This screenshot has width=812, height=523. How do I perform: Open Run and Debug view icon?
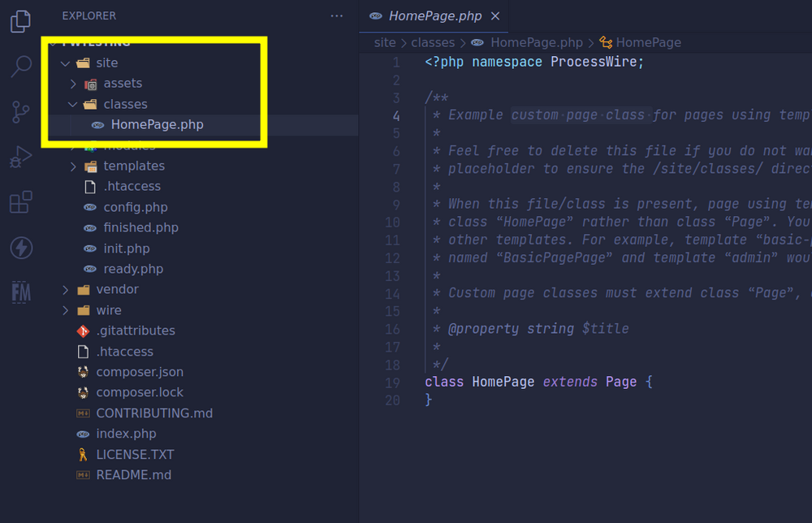pos(21,157)
